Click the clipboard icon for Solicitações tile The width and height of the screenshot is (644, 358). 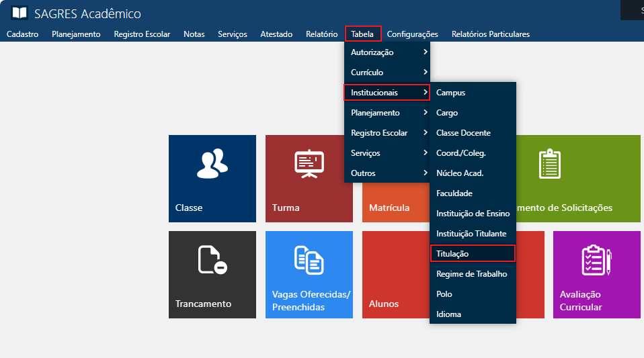pyautogui.click(x=549, y=165)
